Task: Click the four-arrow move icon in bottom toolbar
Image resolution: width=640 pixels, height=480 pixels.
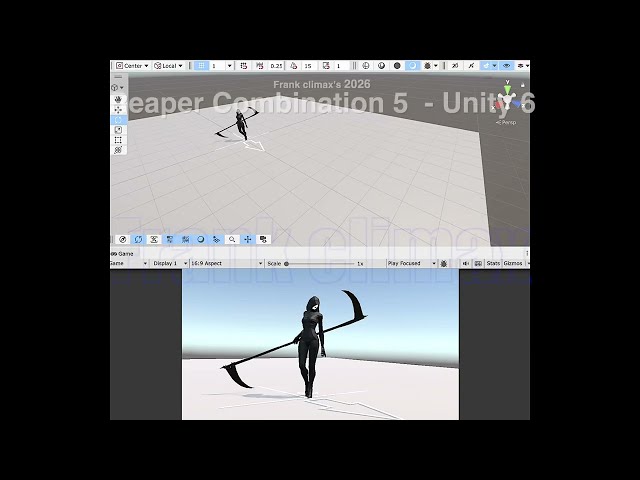Action: pos(247,240)
